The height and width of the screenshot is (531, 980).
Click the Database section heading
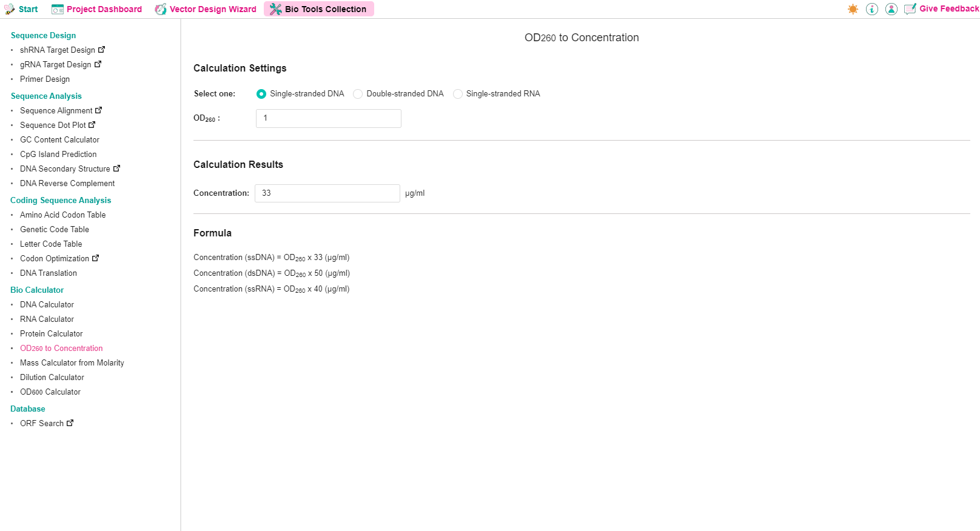tap(28, 409)
